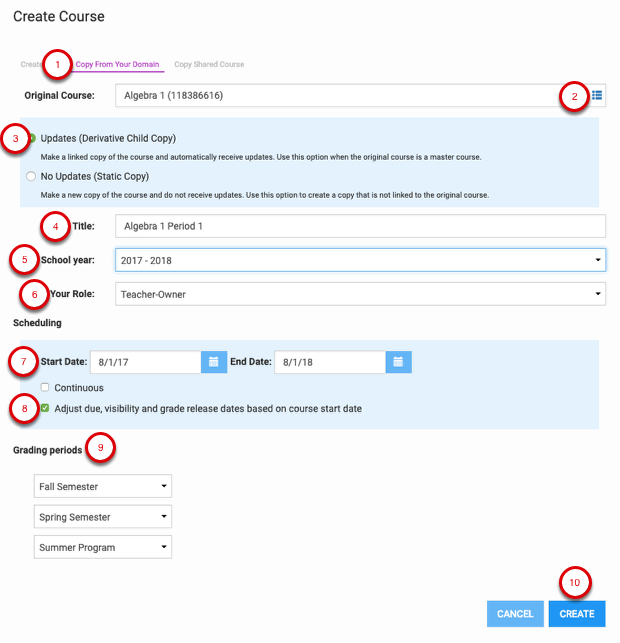The height and width of the screenshot is (643, 620).
Task: Expand the Summer Program grading period dropdown
Action: tap(103, 547)
